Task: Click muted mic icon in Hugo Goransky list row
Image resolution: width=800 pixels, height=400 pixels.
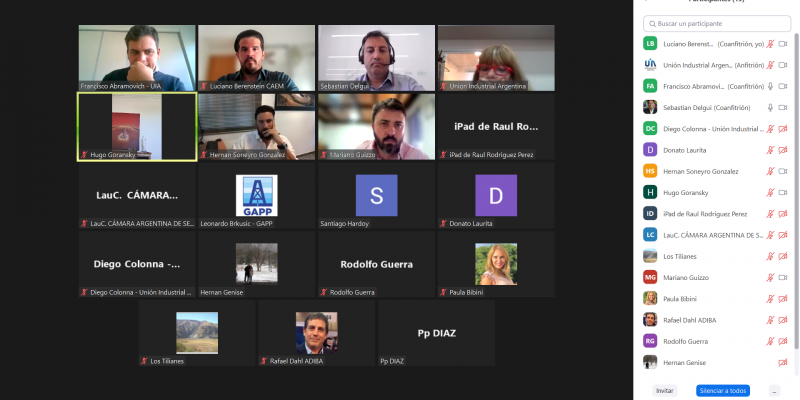Action: click(770, 193)
